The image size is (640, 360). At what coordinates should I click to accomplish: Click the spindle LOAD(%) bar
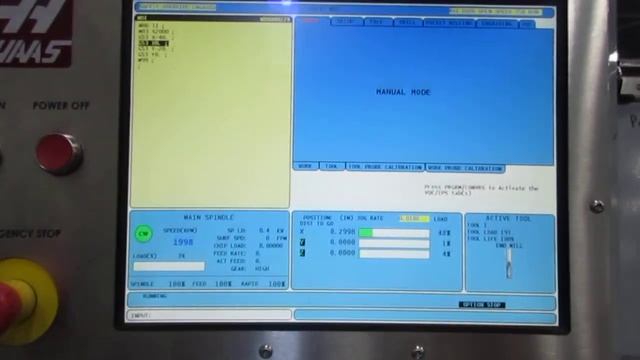[x=169, y=266]
